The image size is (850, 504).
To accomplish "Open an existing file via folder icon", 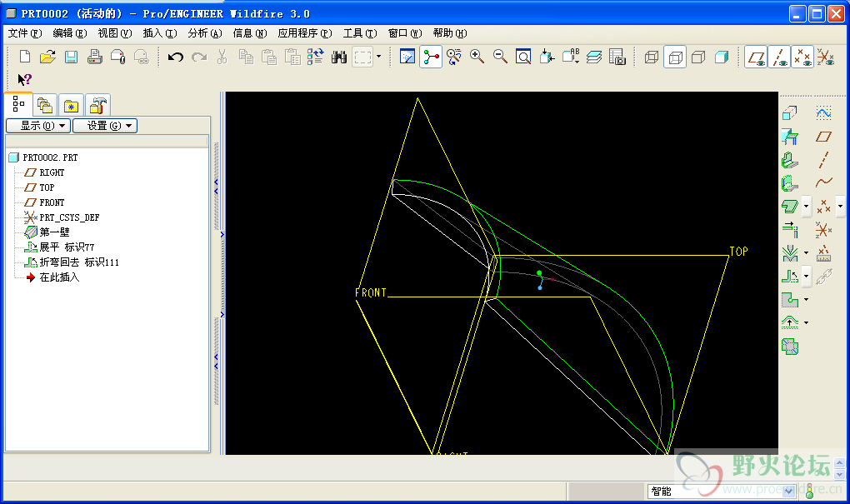I will pos(47,57).
